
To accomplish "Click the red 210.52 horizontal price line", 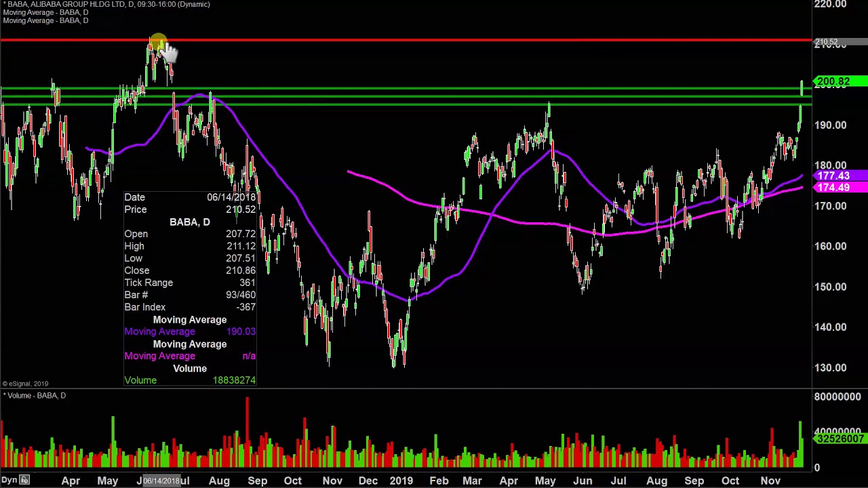I will [407, 41].
